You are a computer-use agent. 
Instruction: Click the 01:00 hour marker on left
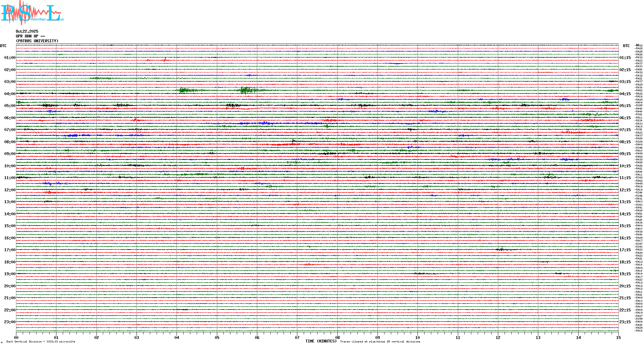click(x=10, y=58)
